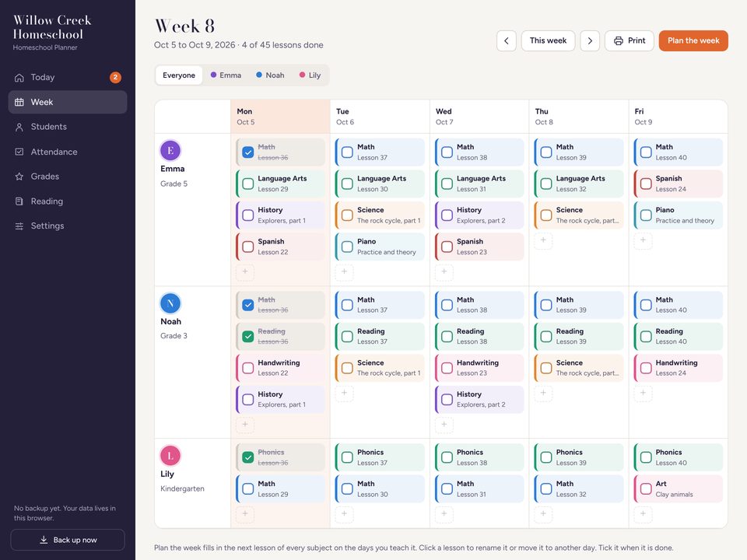Open Settings in the sidebar
This screenshot has height=560, width=747.
tap(68, 226)
